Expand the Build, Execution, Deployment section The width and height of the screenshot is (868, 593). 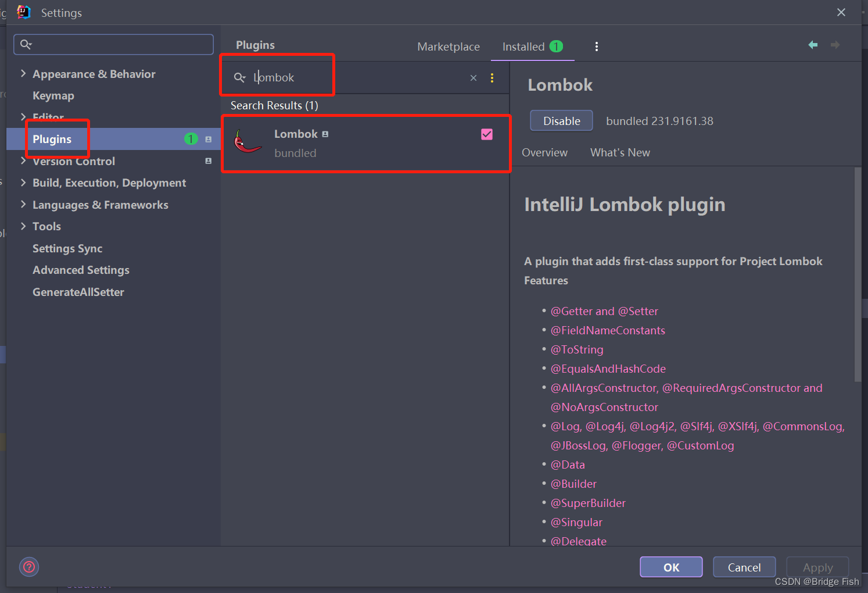pos(23,183)
